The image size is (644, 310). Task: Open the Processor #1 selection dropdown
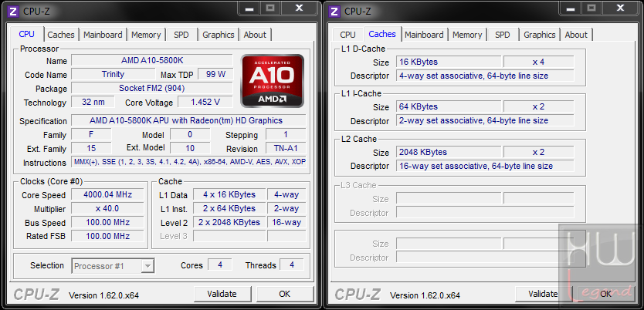pos(113,266)
